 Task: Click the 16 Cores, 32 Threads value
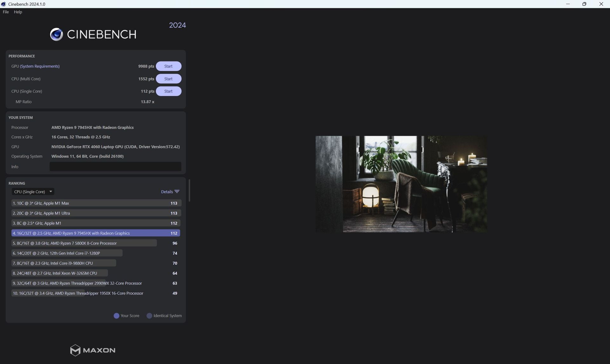81,137
